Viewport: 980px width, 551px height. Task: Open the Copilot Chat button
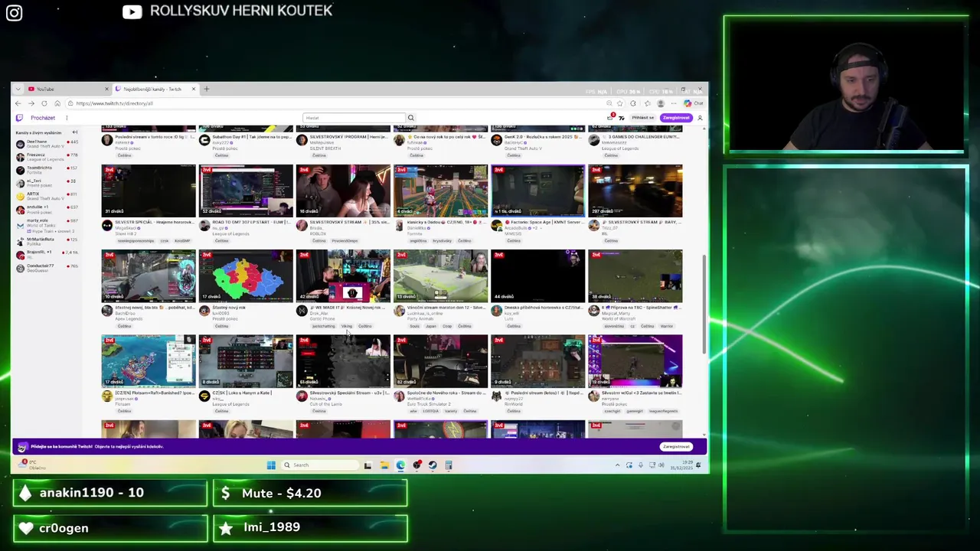coord(694,103)
